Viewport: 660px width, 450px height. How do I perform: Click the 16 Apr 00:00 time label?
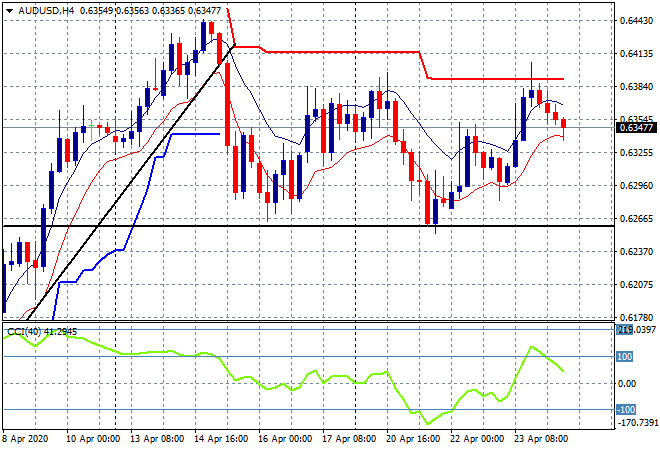click(x=285, y=439)
